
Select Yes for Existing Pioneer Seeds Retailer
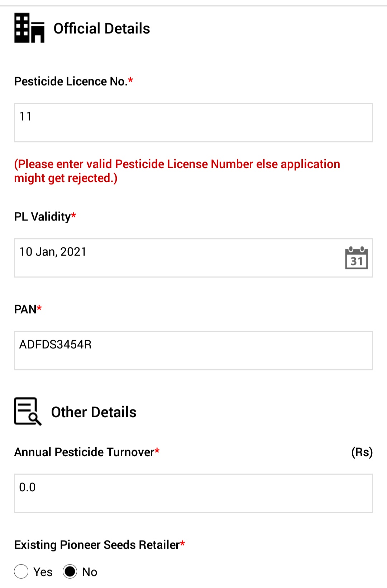coord(21,572)
